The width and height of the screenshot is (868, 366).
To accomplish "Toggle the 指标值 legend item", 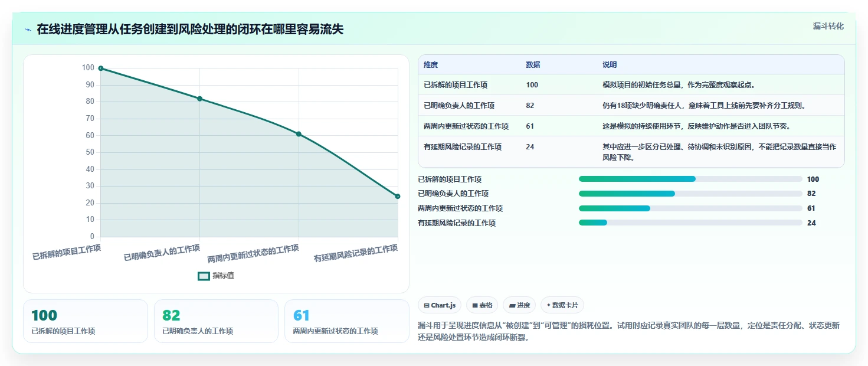I will point(216,276).
